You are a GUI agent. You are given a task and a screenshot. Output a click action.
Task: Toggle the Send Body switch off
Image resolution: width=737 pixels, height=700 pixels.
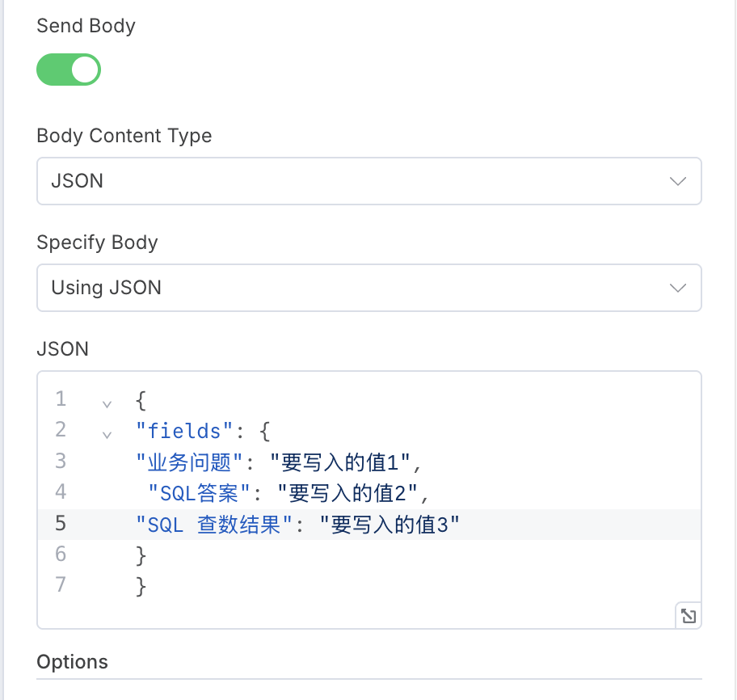[x=69, y=70]
